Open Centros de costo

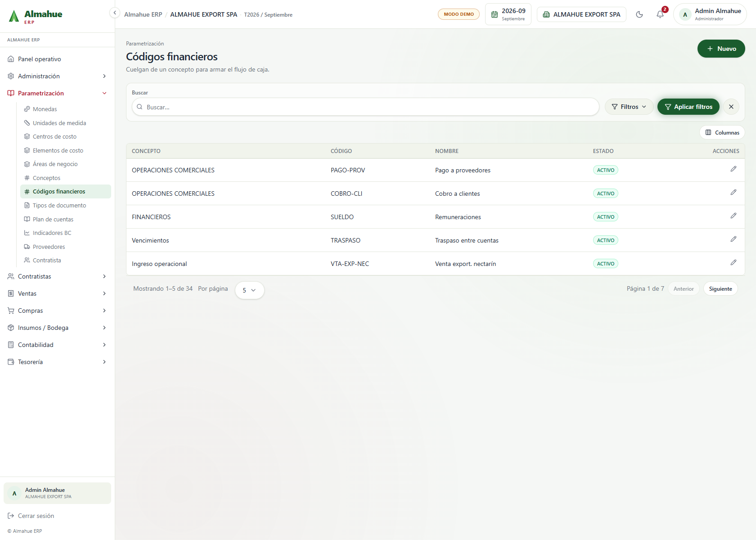(x=66, y=136)
